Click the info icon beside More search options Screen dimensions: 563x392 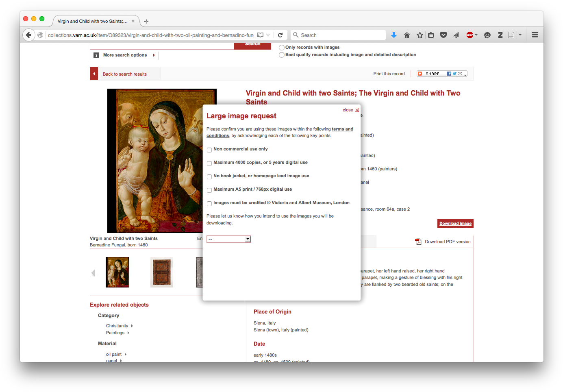click(96, 55)
